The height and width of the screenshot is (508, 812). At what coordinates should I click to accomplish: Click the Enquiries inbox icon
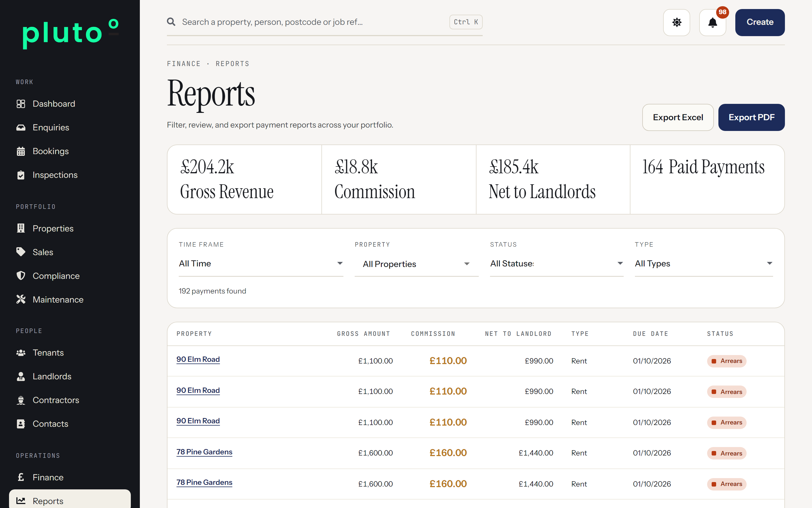click(21, 127)
